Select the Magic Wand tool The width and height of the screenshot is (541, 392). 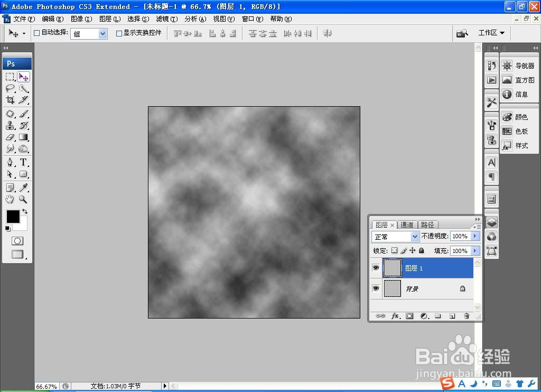pos(23,88)
